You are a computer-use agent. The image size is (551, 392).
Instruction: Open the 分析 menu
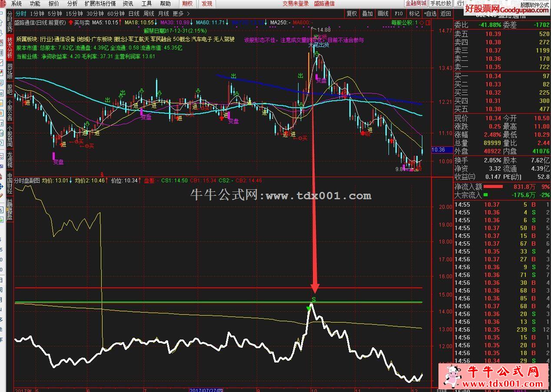pos(72,3)
